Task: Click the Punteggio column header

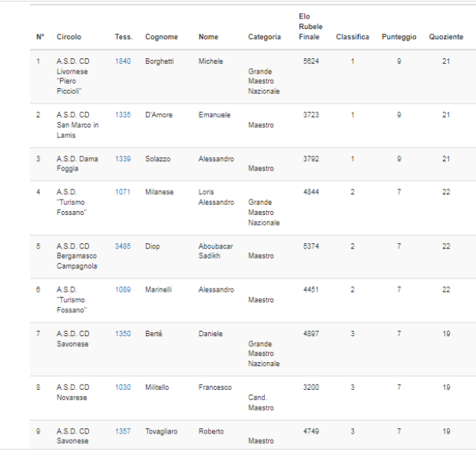Action: (x=399, y=37)
